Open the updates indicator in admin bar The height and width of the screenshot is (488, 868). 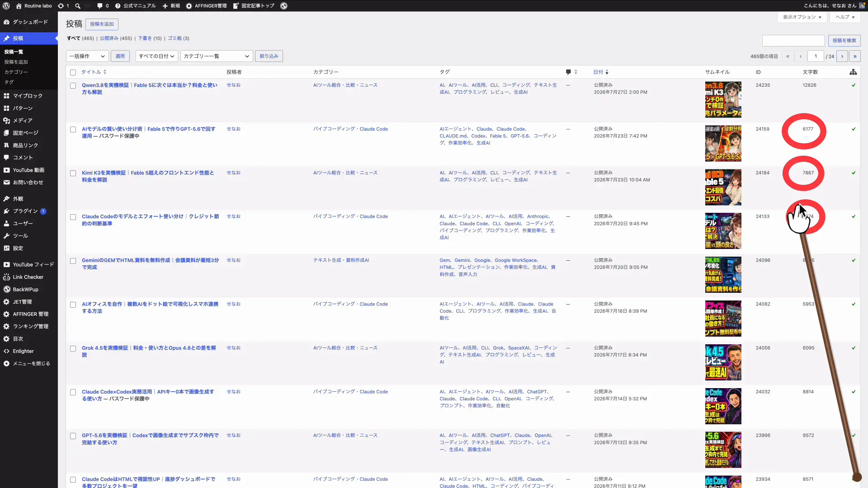(63, 6)
